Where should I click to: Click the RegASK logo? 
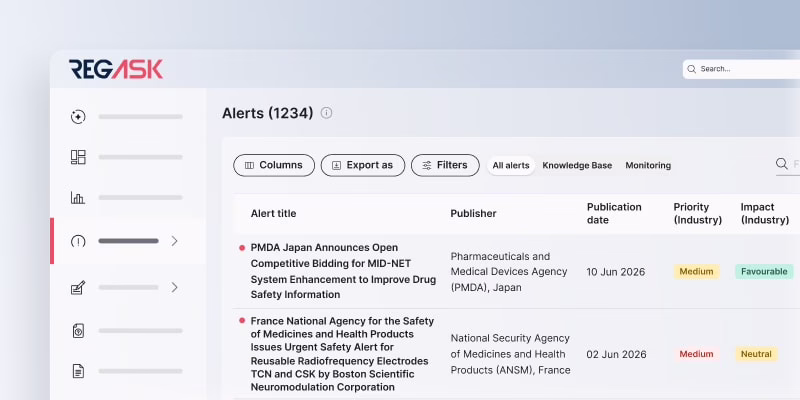point(116,69)
